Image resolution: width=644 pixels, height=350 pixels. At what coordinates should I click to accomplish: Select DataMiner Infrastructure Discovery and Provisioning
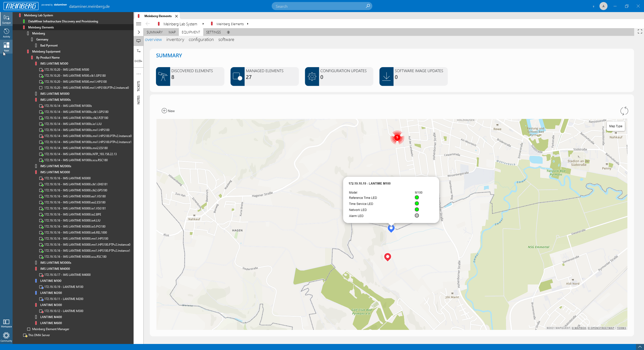pos(63,21)
